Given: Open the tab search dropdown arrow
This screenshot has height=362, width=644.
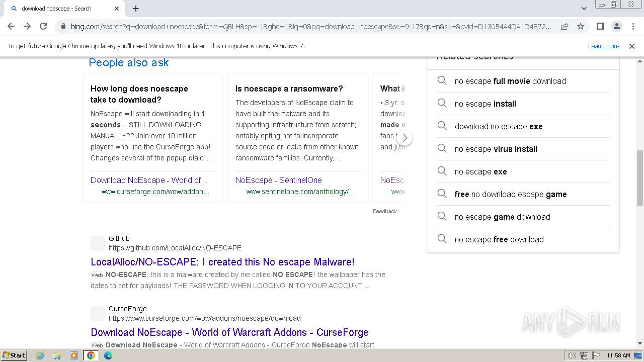Looking at the screenshot, I should [x=584, y=8].
